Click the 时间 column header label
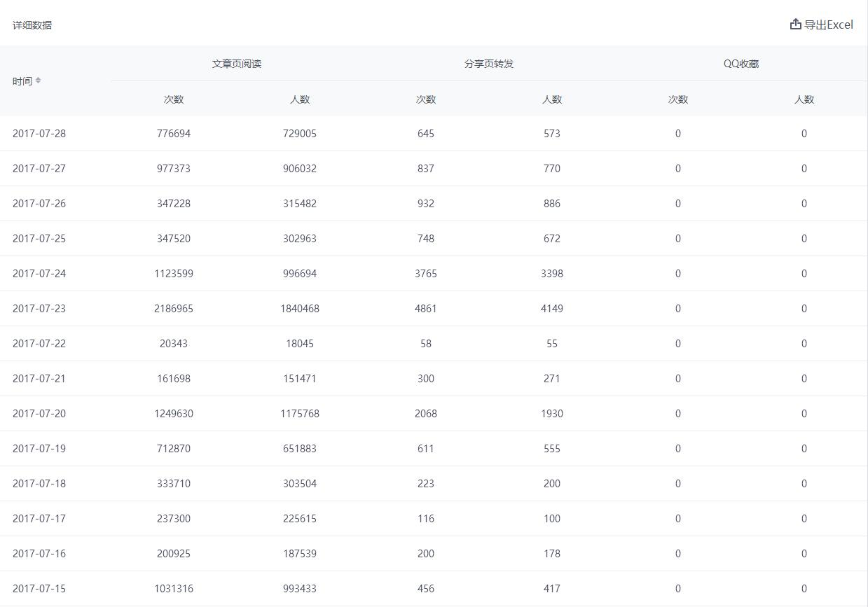The width and height of the screenshot is (868, 607). click(22, 81)
